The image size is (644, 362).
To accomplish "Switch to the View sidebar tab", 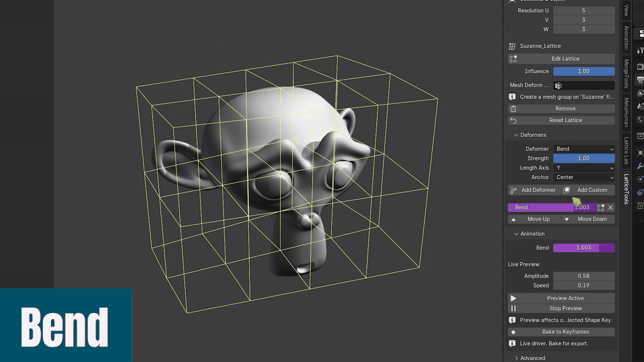I will pyautogui.click(x=626, y=10).
